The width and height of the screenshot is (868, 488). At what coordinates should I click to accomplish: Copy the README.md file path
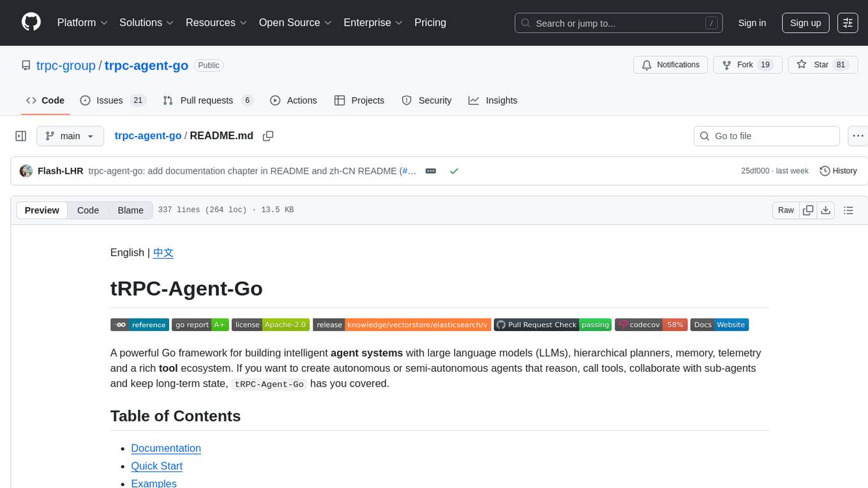tap(268, 135)
